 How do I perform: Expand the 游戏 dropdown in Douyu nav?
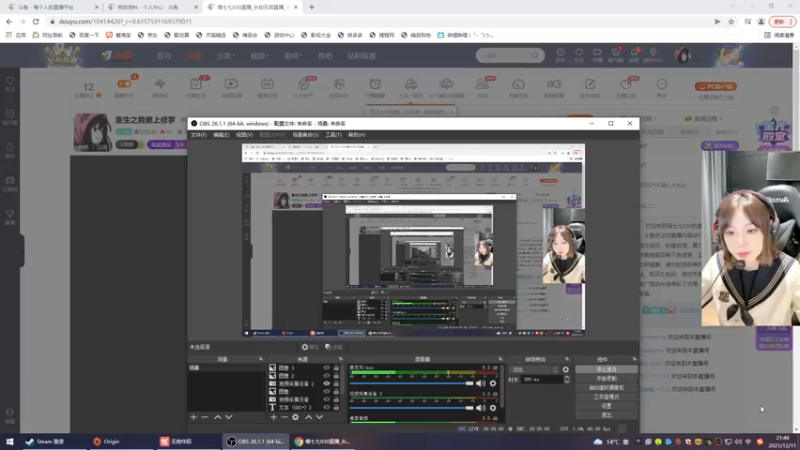293,56
